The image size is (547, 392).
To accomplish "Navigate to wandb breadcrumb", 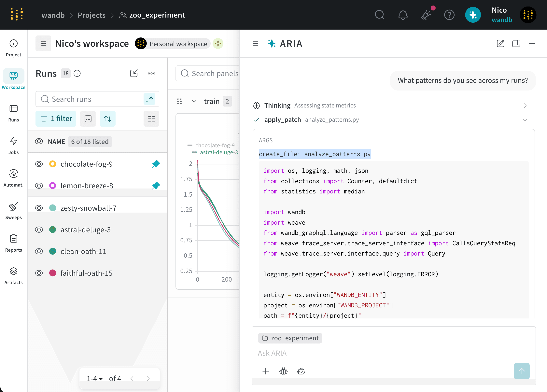I will 53,15.
